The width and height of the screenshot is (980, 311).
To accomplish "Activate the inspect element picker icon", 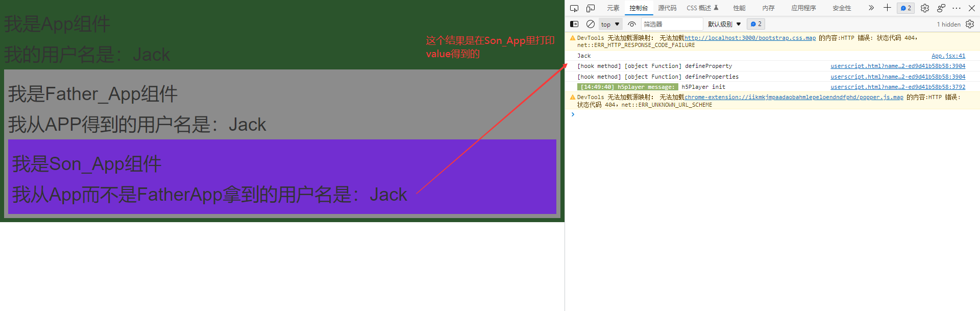I will (x=574, y=8).
